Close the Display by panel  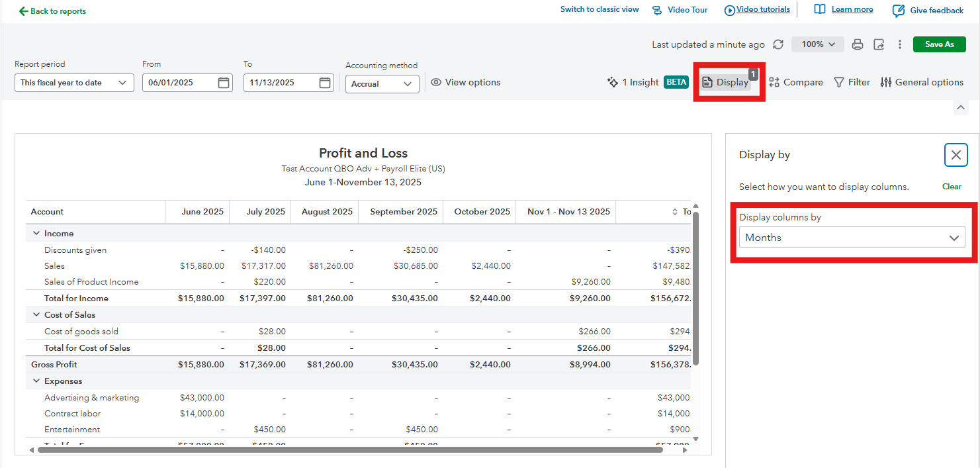click(x=956, y=155)
